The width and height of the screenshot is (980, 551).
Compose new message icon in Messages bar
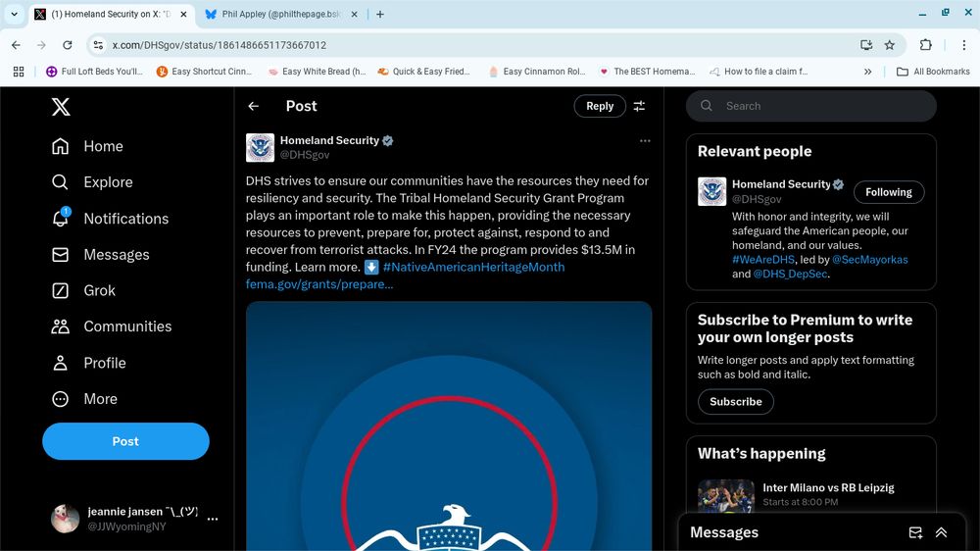[915, 533]
